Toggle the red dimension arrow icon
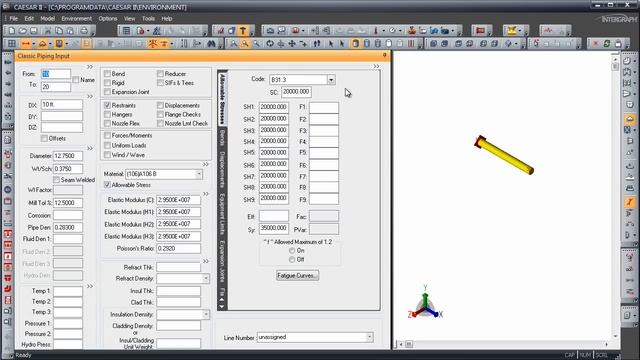Viewport: 640px width, 360px height. pyautogui.click(x=26, y=44)
